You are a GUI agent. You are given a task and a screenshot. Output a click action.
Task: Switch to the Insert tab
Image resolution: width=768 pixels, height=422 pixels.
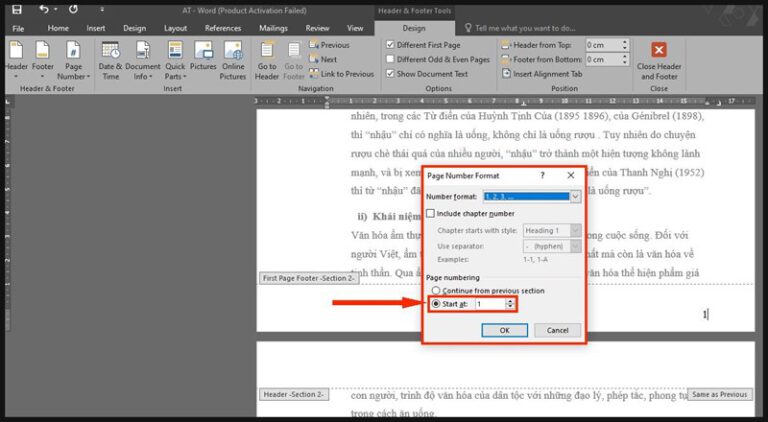96,28
